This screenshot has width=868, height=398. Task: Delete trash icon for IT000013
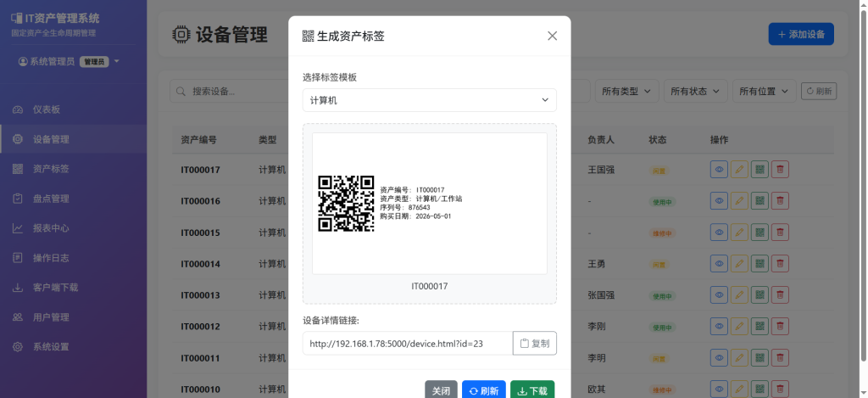tap(780, 295)
